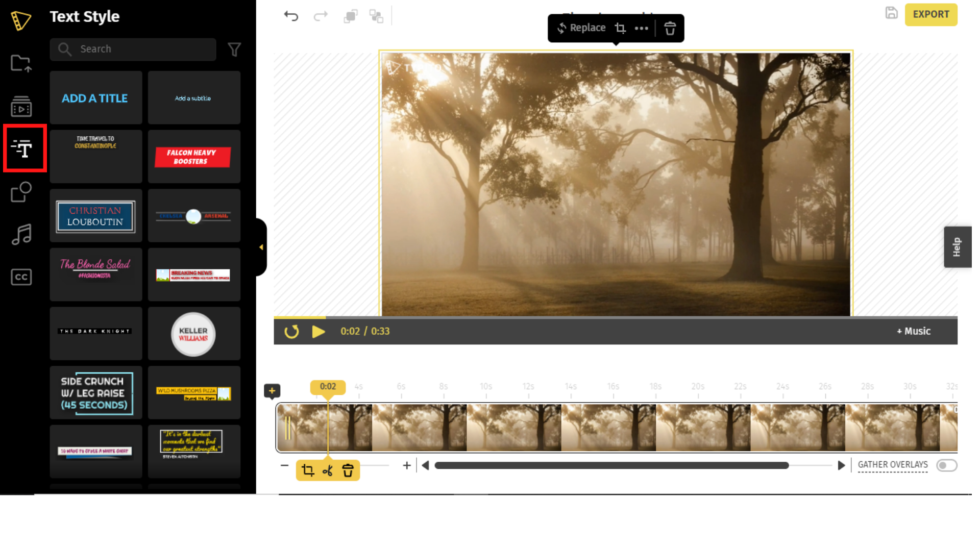Click the app logo icon
Image resolution: width=980 pixels, height=551 pixels.
click(x=21, y=20)
